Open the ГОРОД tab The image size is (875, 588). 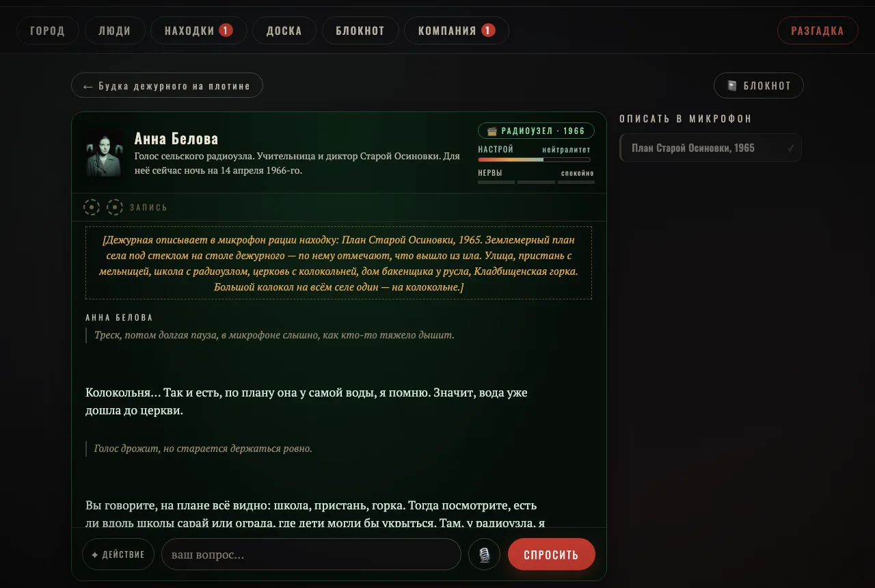48,31
